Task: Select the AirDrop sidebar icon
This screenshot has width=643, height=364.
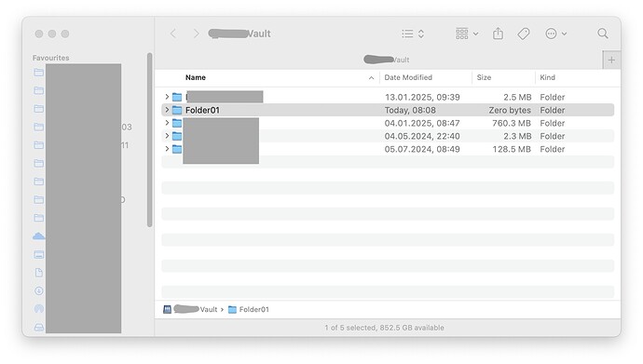Action: [39, 309]
